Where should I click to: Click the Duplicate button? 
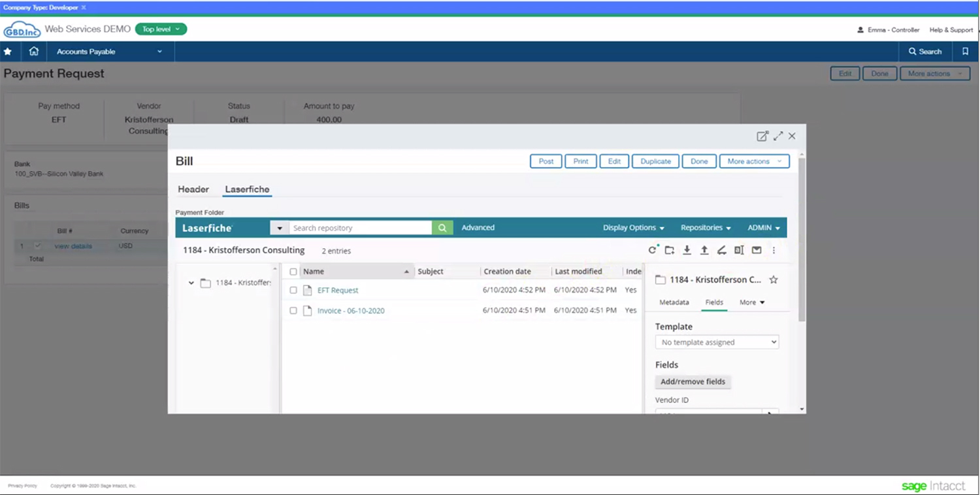(x=655, y=161)
